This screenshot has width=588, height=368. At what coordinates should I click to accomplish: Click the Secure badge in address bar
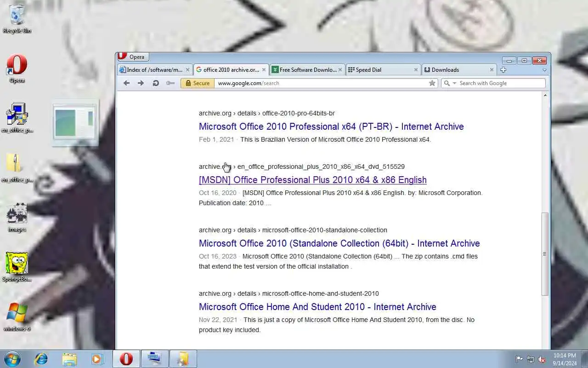pyautogui.click(x=197, y=83)
